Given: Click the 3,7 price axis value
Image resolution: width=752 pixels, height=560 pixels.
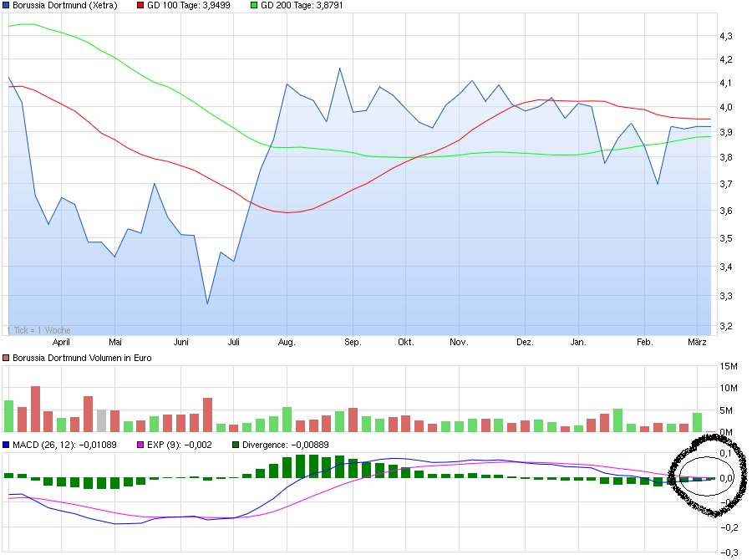Looking at the screenshot, I should (726, 184).
